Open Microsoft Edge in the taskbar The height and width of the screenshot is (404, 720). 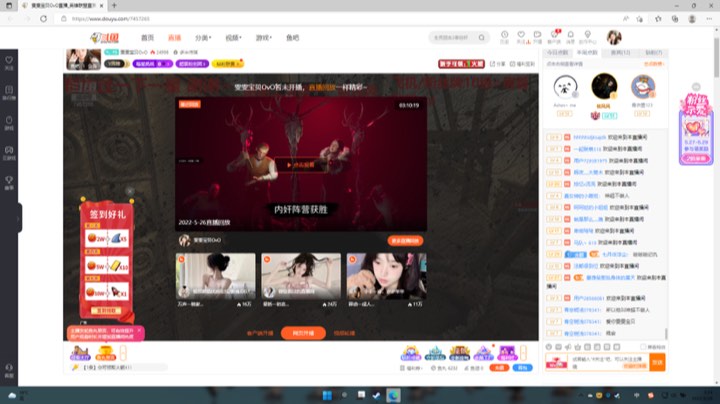point(394,395)
